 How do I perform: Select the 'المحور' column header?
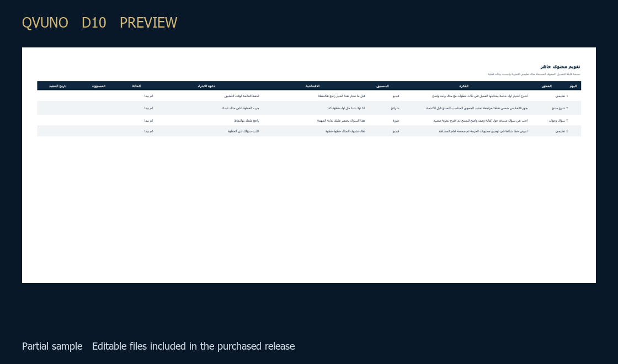tap(547, 86)
